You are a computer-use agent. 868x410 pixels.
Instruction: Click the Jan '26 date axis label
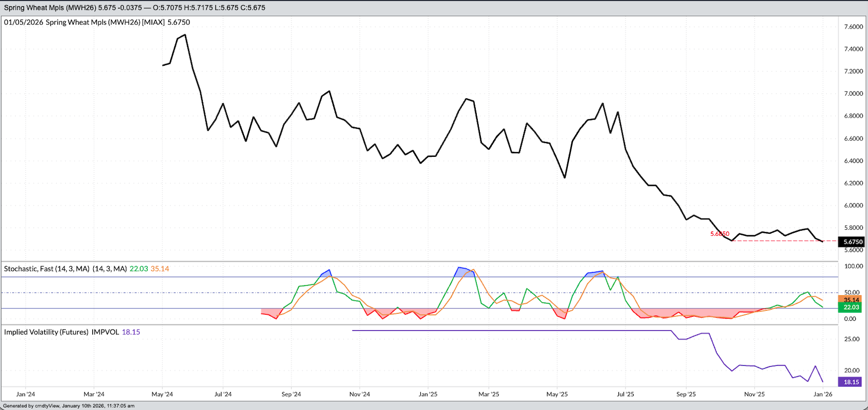pos(823,394)
